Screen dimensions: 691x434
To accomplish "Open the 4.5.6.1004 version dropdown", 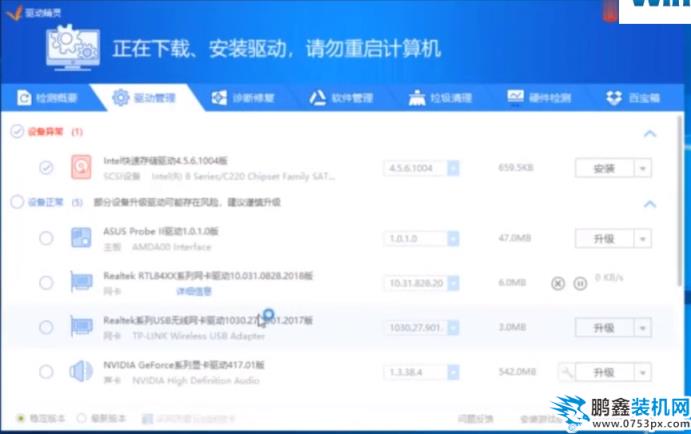I will tap(453, 168).
